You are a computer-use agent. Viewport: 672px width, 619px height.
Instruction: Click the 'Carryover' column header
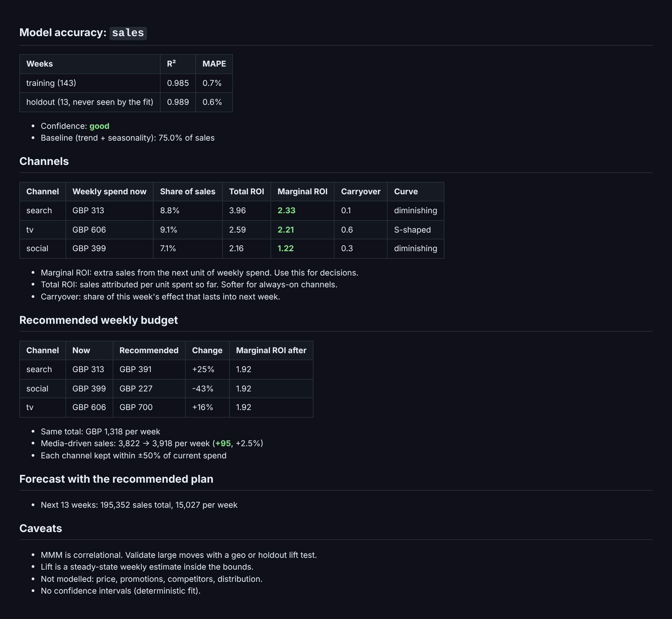point(361,192)
